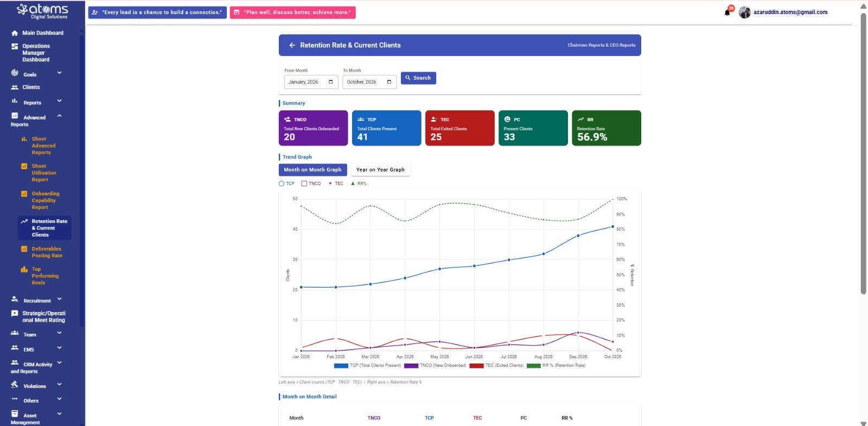Click the Goals target icon

[15, 73]
